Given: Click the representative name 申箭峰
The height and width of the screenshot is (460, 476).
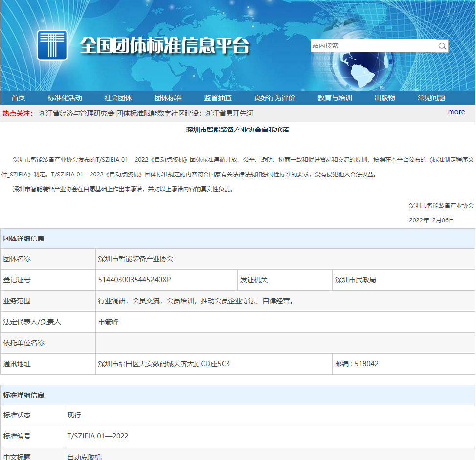Looking at the screenshot, I should tap(109, 322).
